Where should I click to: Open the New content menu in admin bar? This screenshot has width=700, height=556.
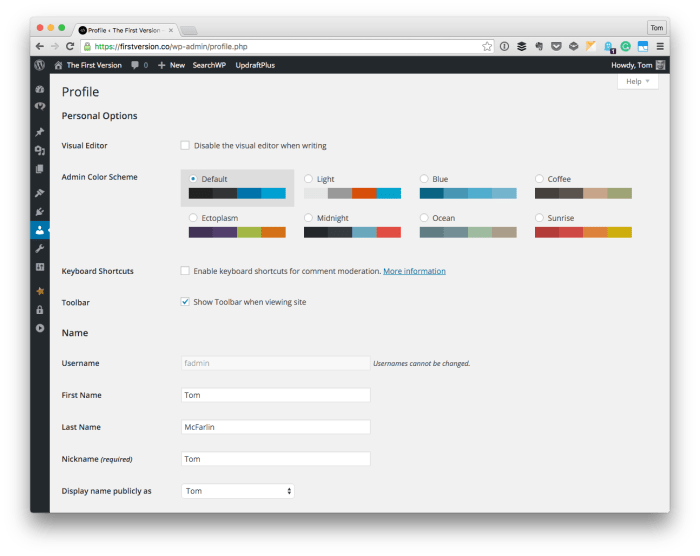(172, 65)
